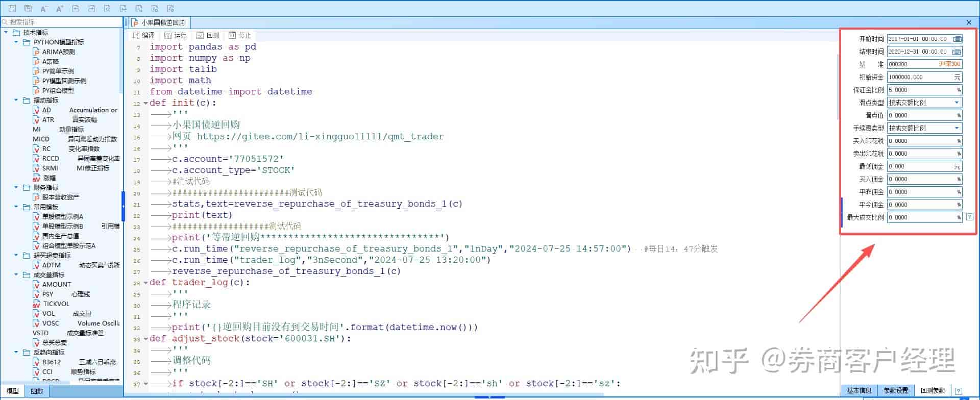This screenshot has width=980, height=400.
Task: Click the 卖出印花税 input field
Action: [x=924, y=154]
